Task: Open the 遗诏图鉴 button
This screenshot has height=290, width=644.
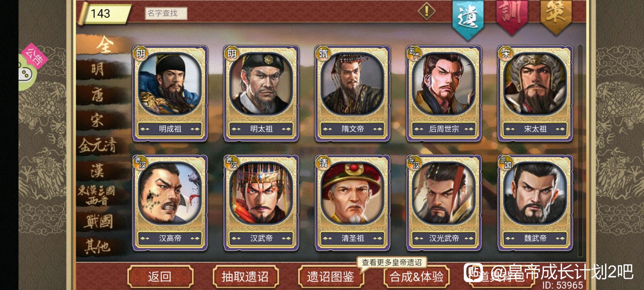Action: (331, 276)
